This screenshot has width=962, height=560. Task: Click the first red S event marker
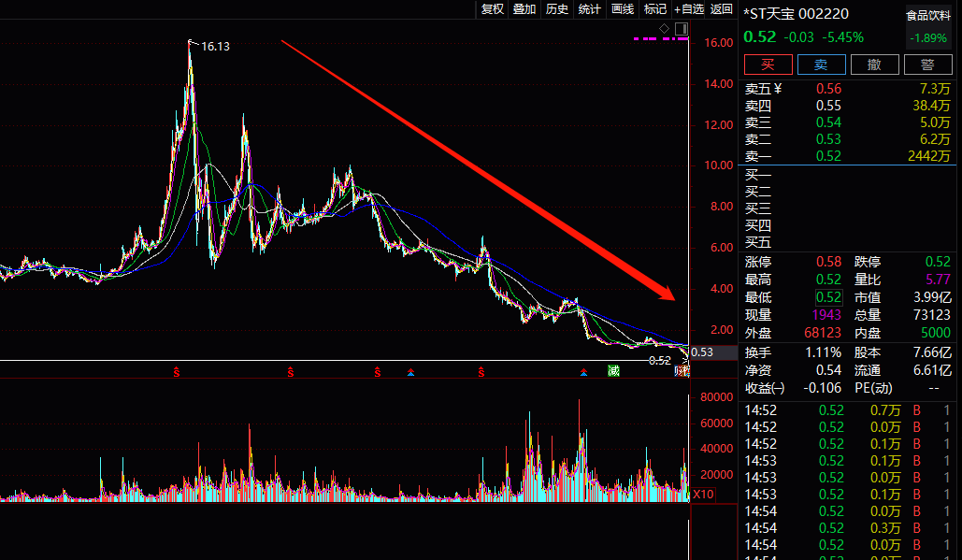pos(176,372)
